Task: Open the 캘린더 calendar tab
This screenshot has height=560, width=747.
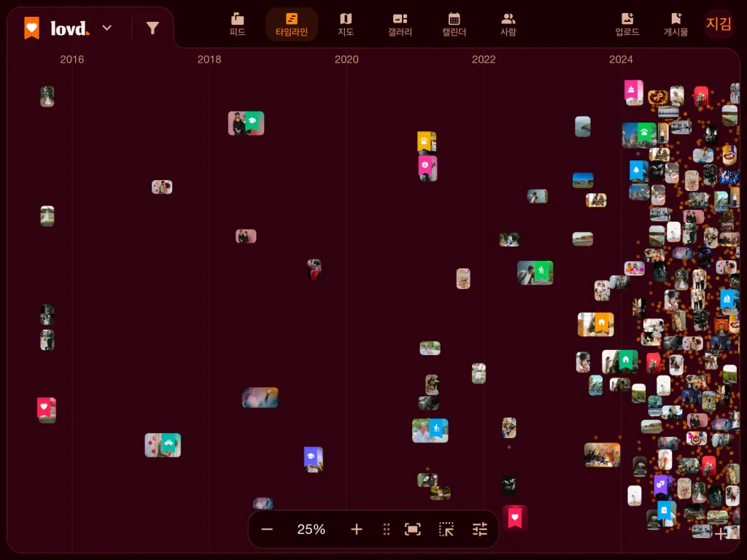Action: click(x=454, y=25)
